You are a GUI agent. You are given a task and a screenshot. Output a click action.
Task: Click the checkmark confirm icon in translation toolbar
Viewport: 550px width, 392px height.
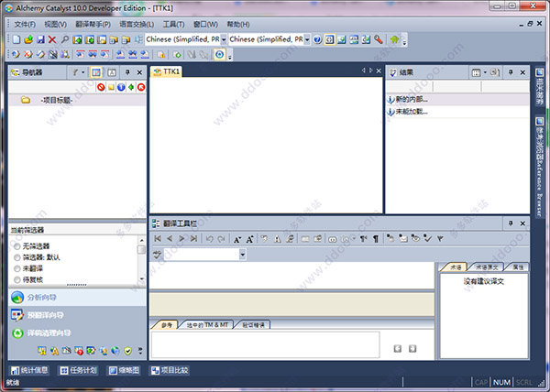[x=427, y=238]
